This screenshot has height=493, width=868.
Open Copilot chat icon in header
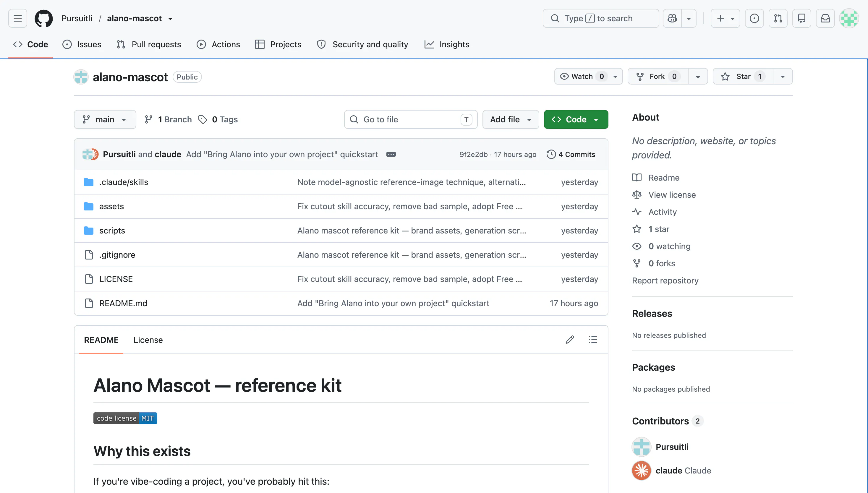tap(672, 18)
